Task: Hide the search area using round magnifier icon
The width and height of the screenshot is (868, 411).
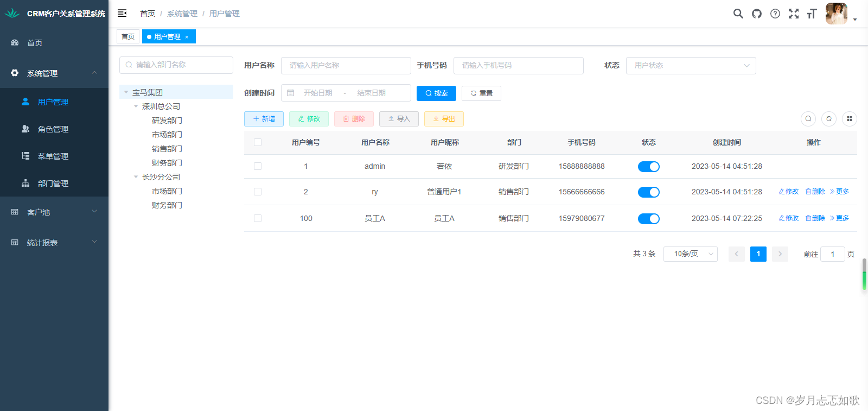Action: 808,119
